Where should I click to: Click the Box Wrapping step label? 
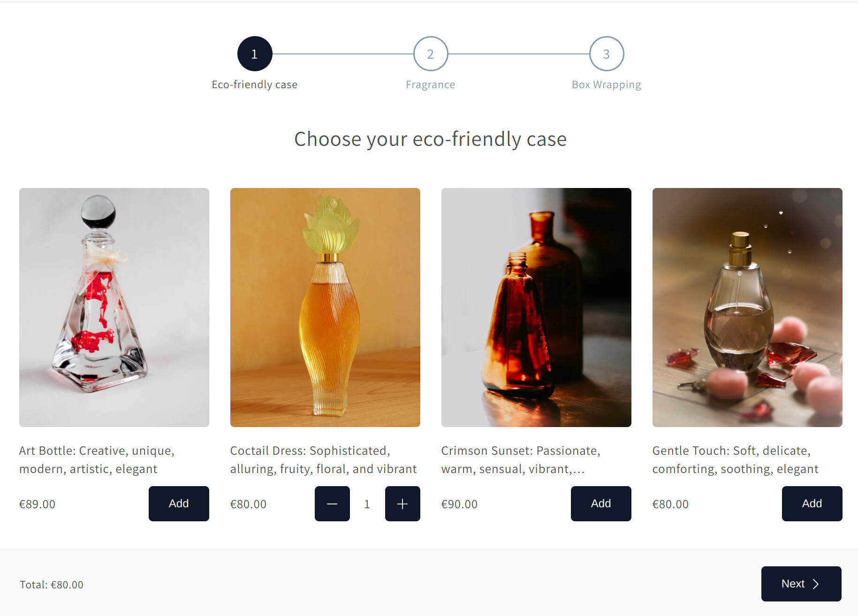point(606,85)
